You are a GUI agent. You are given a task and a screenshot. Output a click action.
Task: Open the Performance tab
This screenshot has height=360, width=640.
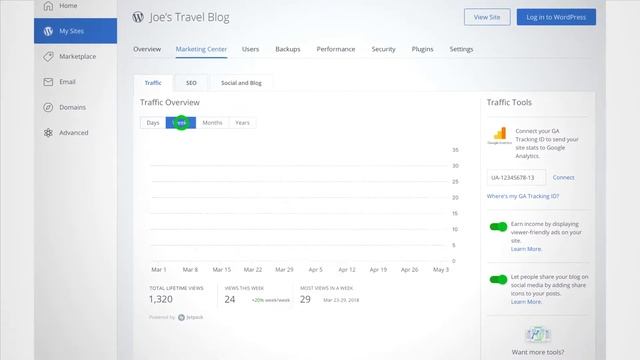(336, 49)
